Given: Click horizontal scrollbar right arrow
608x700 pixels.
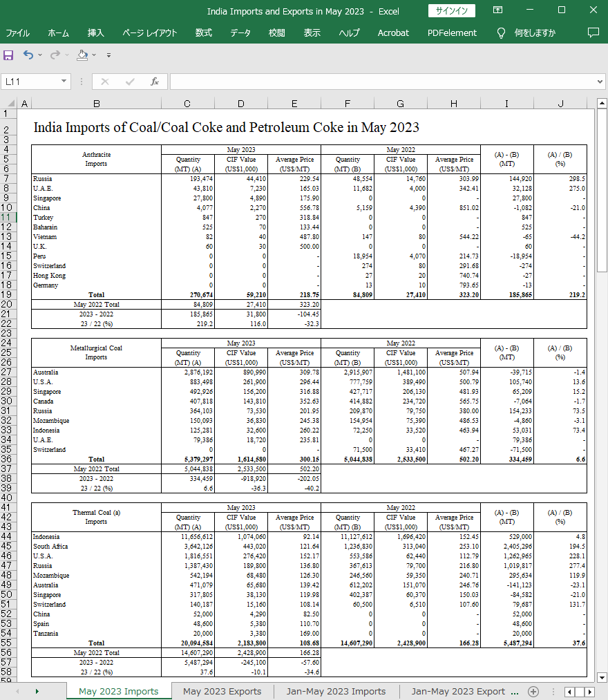Looking at the screenshot, I should click(x=590, y=692).
